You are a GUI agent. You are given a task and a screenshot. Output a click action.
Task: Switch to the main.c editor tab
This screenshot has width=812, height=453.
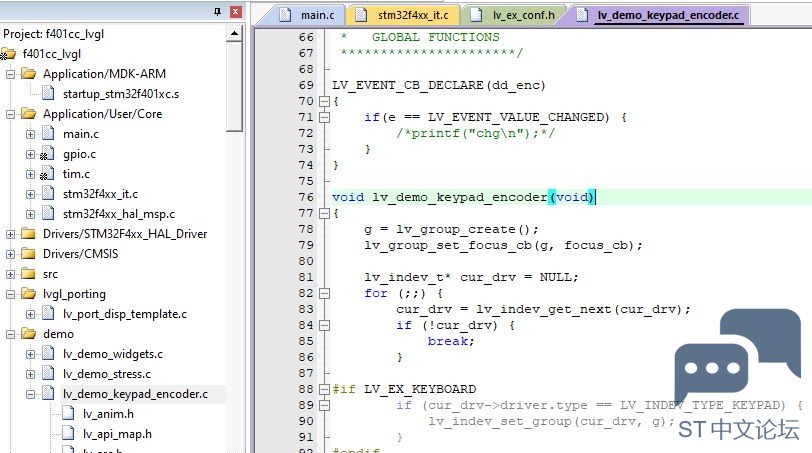308,15
